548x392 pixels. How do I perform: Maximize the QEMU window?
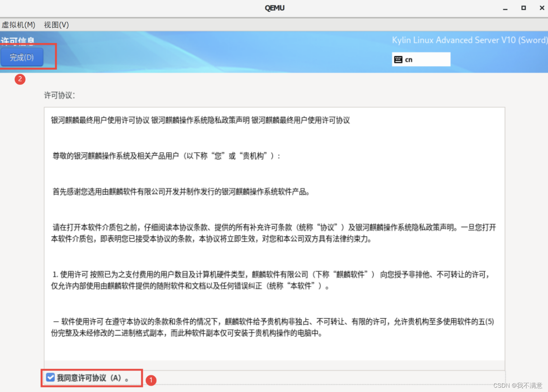point(524,8)
